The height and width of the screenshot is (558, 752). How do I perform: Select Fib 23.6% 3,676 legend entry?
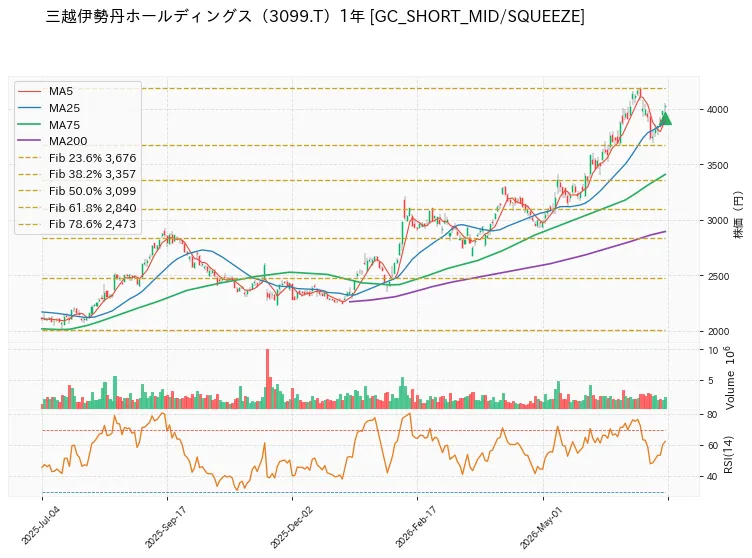click(x=77, y=158)
